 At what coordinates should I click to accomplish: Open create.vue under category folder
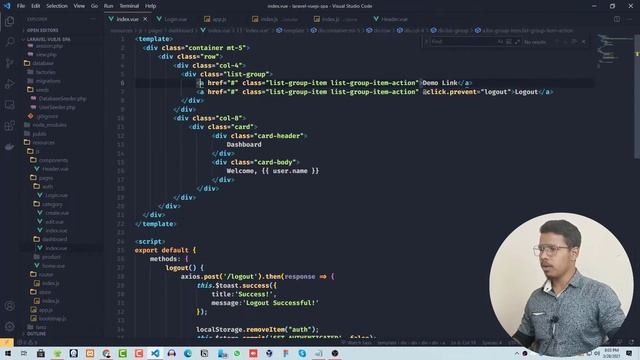pyautogui.click(x=57, y=213)
